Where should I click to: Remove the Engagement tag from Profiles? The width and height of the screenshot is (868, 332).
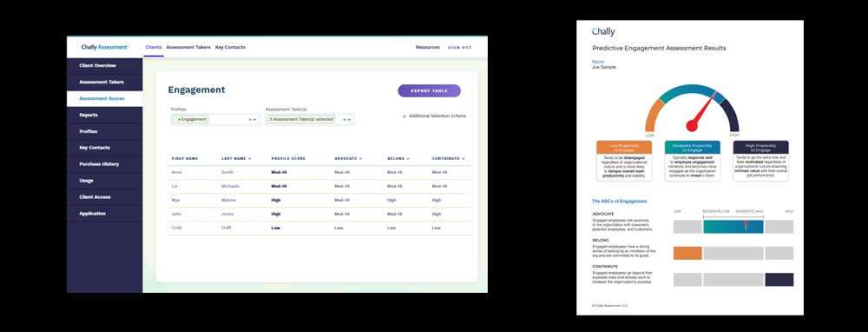pyautogui.click(x=179, y=120)
